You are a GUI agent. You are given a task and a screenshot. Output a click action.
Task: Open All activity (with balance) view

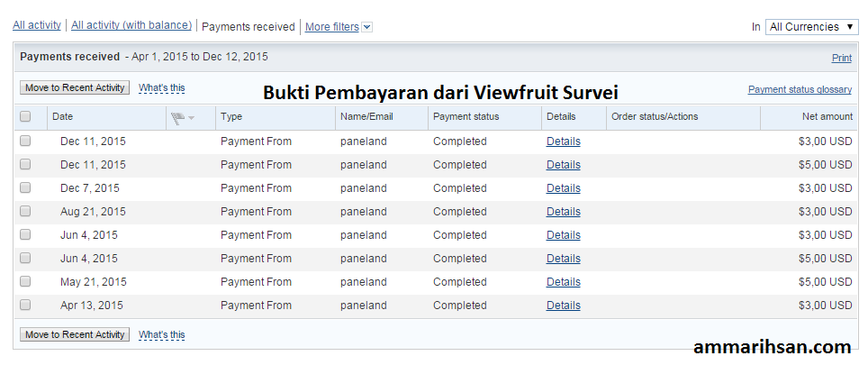(x=131, y=26)
